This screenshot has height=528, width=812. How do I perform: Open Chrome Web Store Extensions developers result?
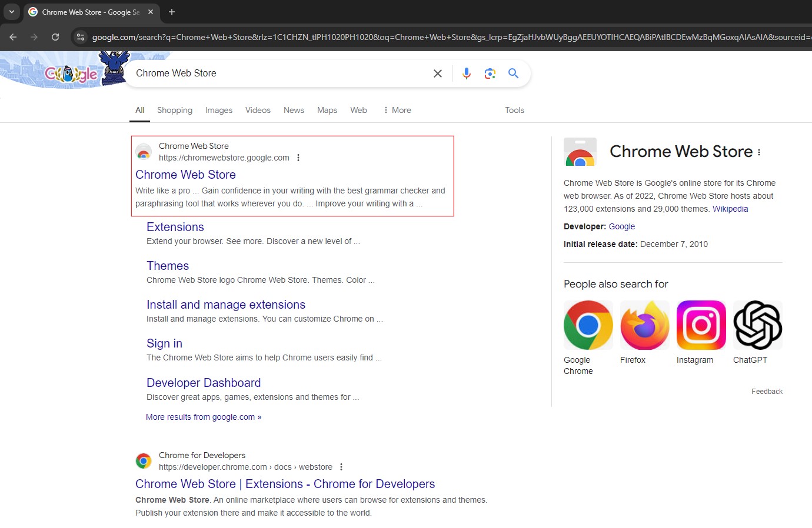pos(285,484)
